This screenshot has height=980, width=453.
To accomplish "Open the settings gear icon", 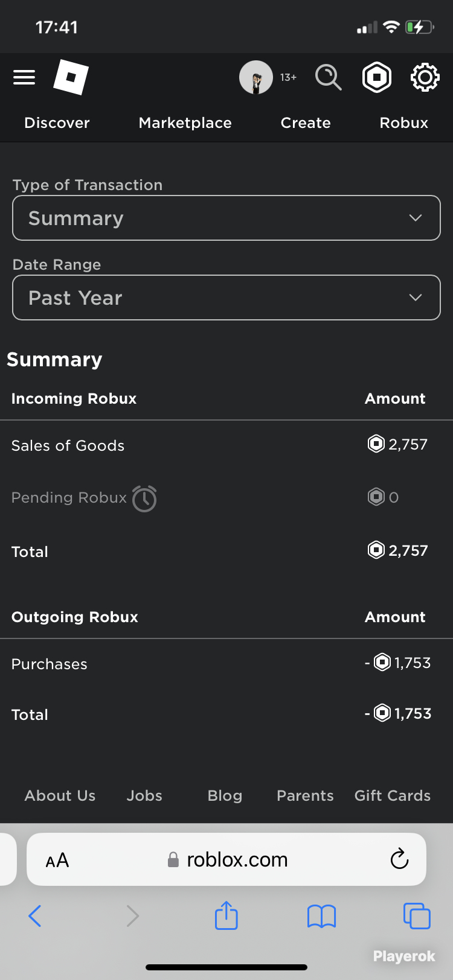I will coord(425,77).
